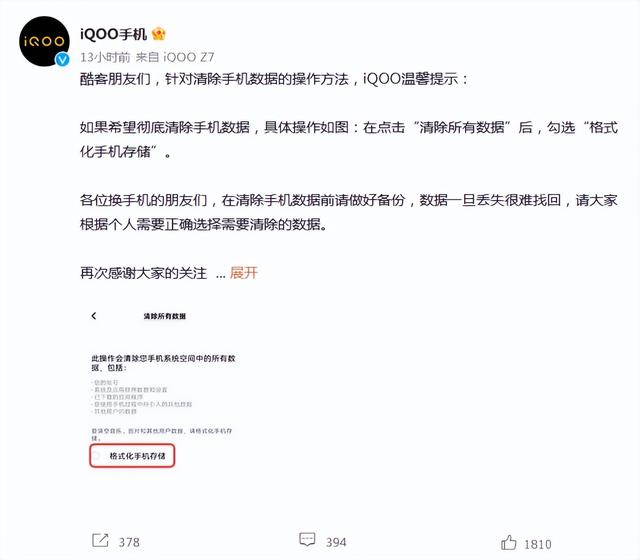Click the repost count 378
Image resolution: width=640 pixels, height=560 pixels.
tap(129, 542)
